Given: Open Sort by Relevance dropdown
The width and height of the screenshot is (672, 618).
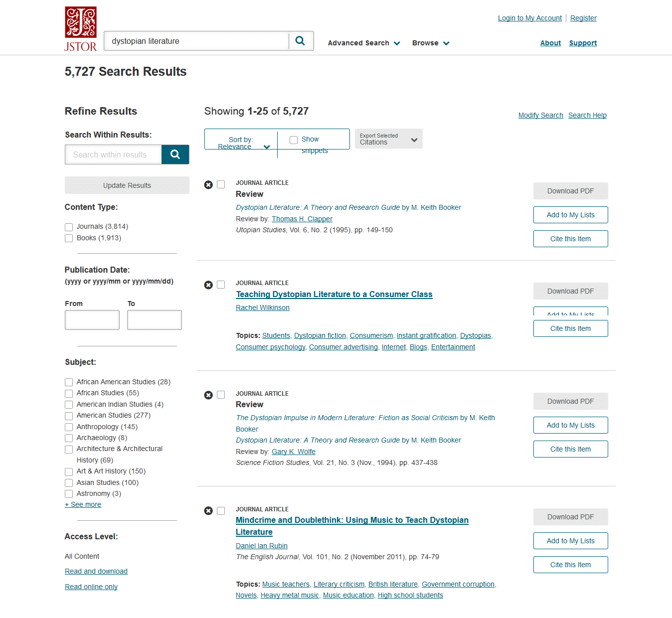Looking at the screenshot, I should (x=241, y=143).
